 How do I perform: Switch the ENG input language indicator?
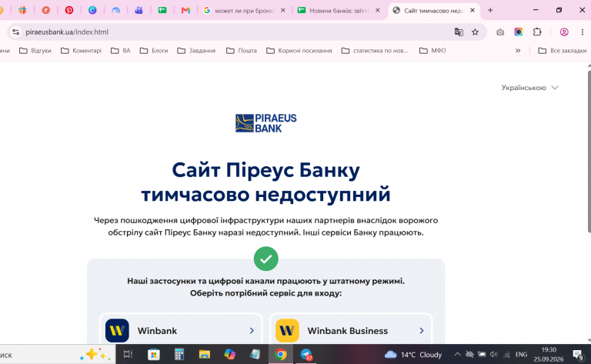[521, 355]
